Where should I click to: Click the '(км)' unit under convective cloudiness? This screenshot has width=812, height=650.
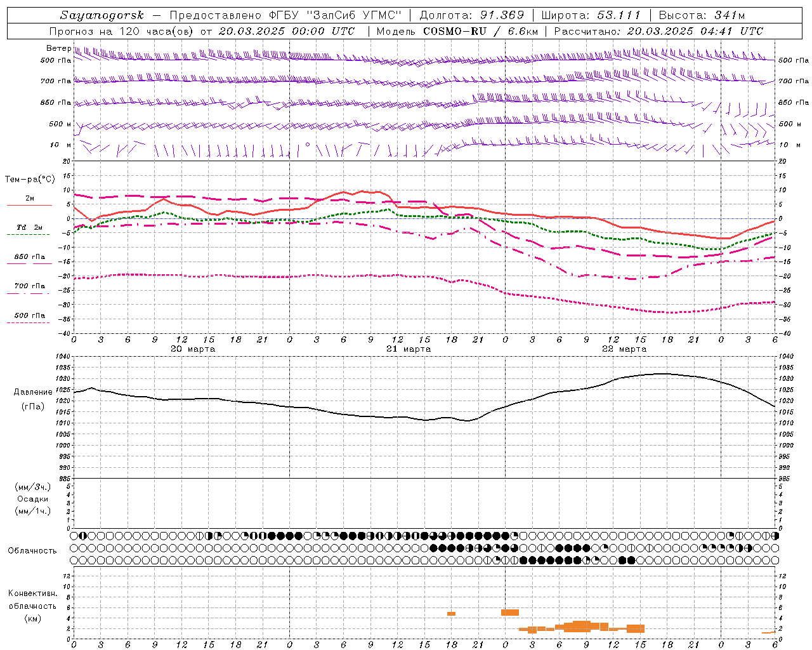pos(33,618)
